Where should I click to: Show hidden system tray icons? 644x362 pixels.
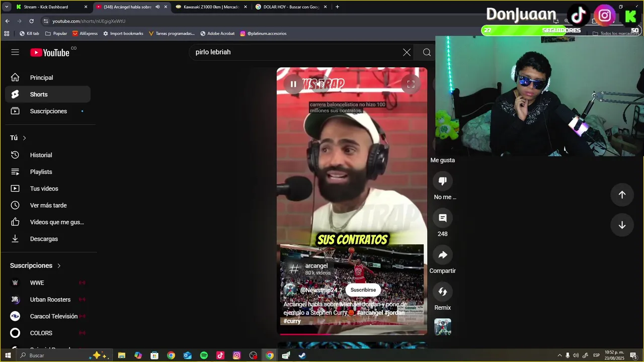(559, 355)
